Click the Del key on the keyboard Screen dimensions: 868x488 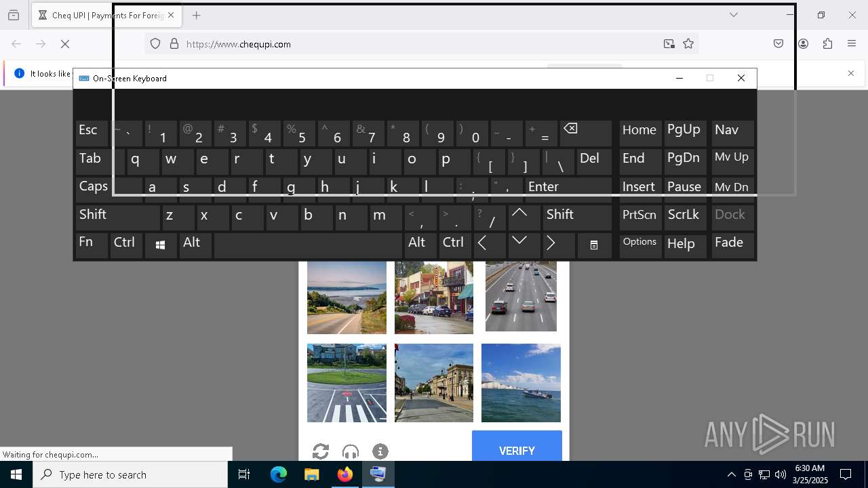[x=594, y=161]
